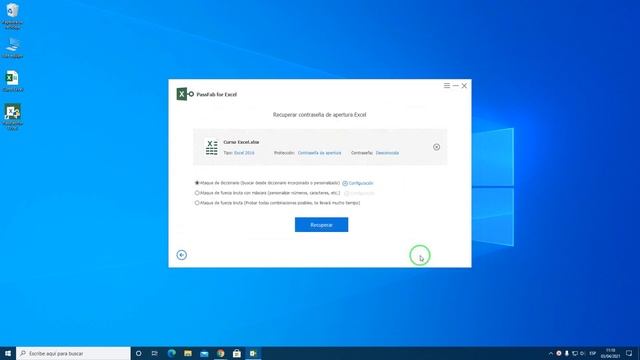Image resolution: width=640 pixels, height=360 pixels.
Task: Open the taskbar clock and date
Action: click(x=610, y=353)
